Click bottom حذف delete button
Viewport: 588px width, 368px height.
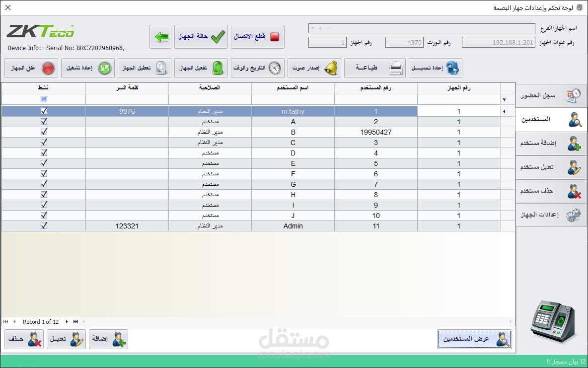point(24,339)
